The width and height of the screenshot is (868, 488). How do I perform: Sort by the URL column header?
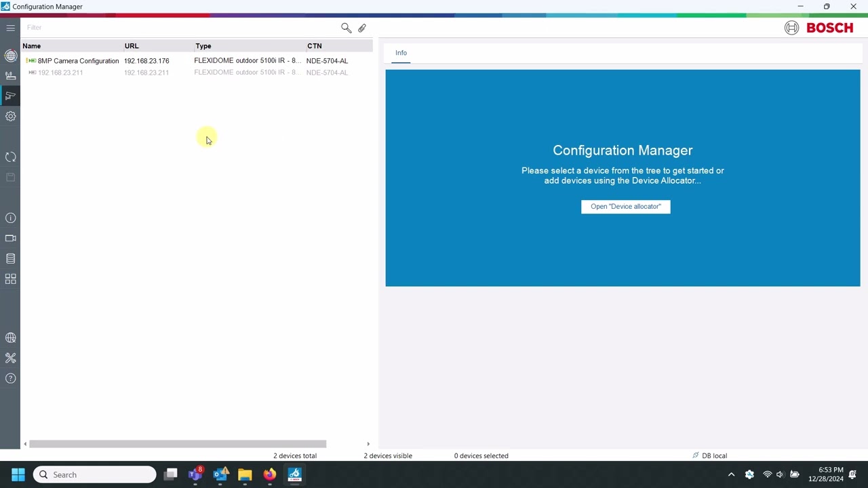tap(132, 46)
